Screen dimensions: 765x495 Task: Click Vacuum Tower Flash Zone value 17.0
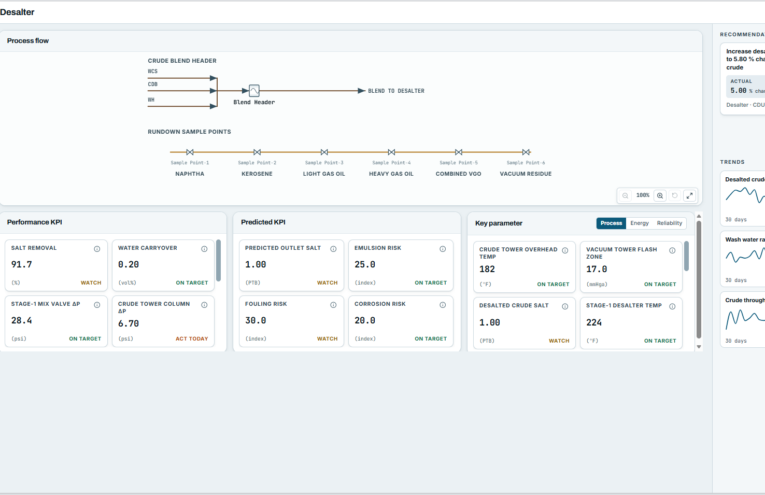coord(597,269)
